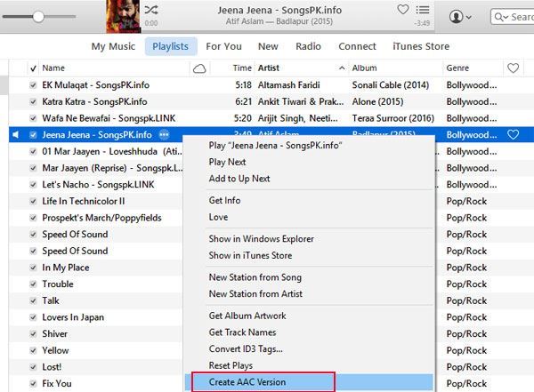
Task: Choose Create AAC Version
Action: (x=309, y=382)
